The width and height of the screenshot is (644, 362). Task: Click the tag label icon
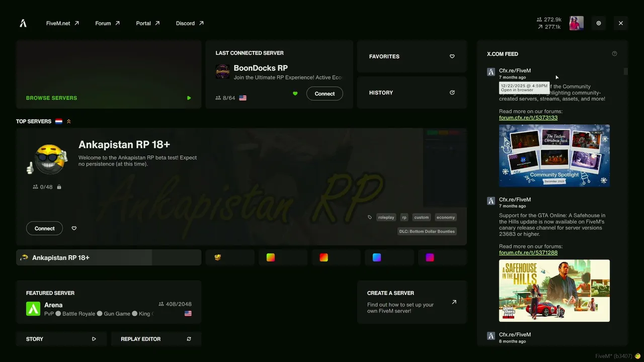(x=370, y=217)
